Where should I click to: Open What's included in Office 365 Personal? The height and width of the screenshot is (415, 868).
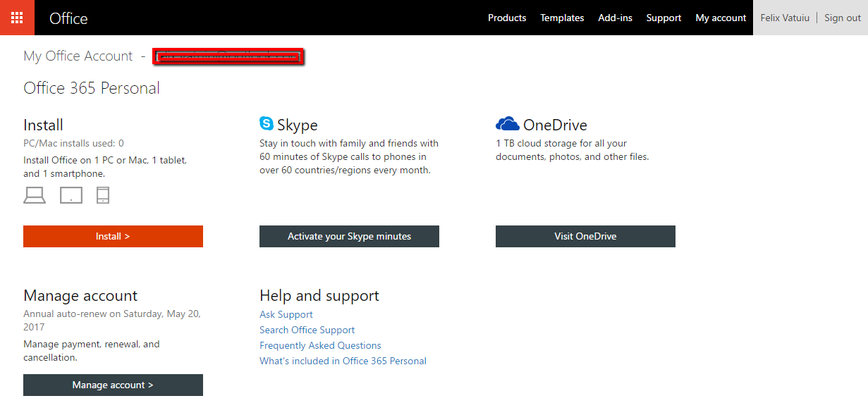click(343, 361)
